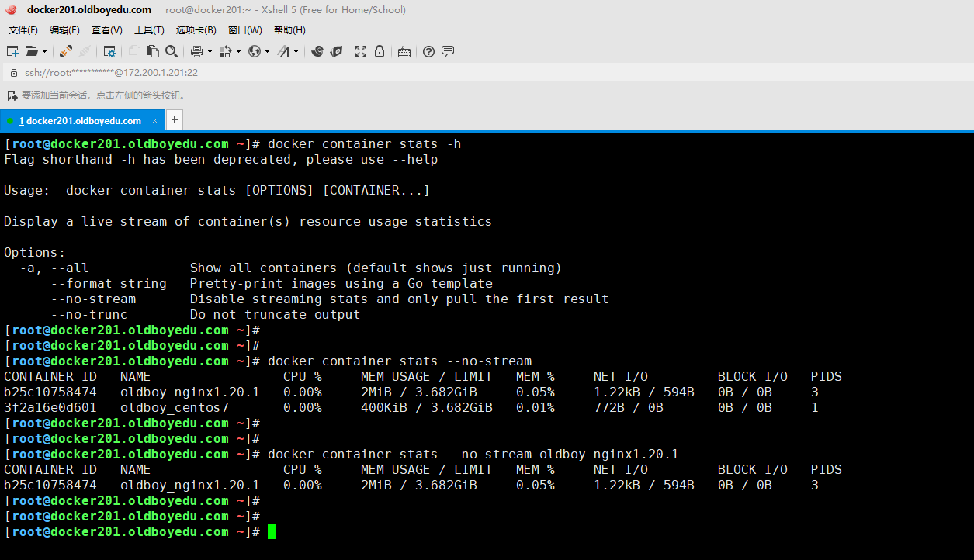Expand the globe encoding dropdown arrow
This screenshot has height=560, width=974.
(267, 52)
